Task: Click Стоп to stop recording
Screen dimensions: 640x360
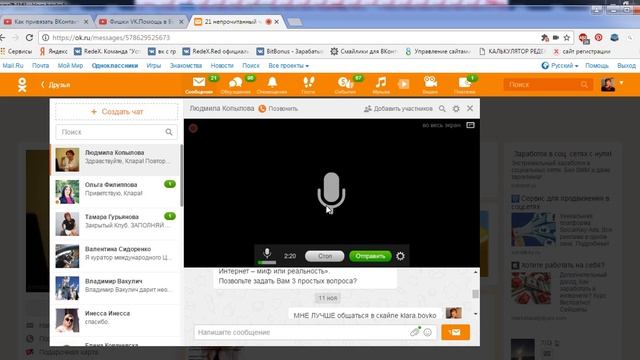Action: coord(324,256)
